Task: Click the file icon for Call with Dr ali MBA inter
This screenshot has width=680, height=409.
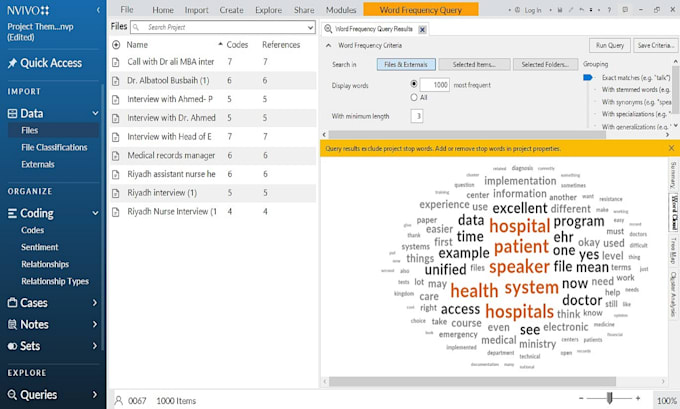Action: pyautogui.click(x=116, y=62)
